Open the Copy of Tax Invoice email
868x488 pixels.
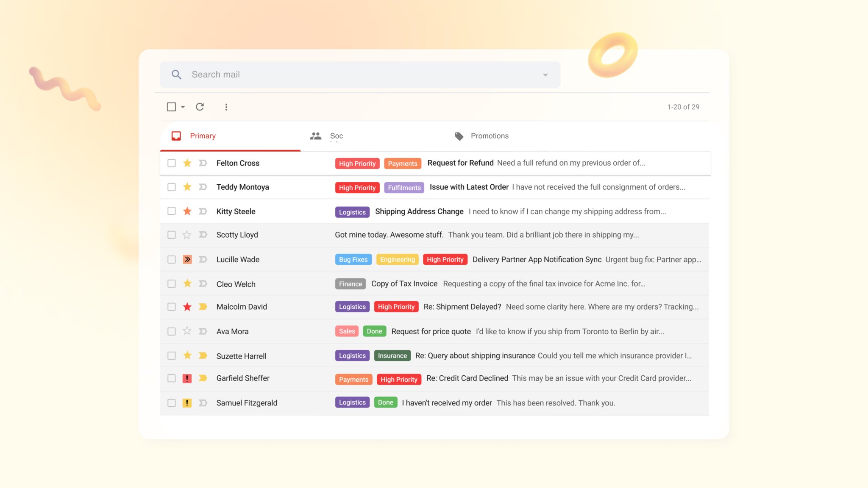[x=404, y=284]
